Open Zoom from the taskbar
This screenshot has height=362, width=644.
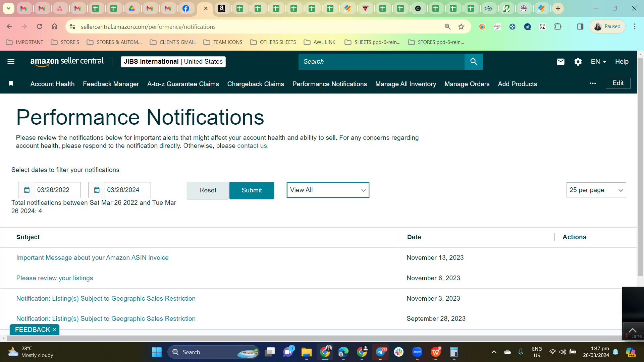tap(417, 352)
